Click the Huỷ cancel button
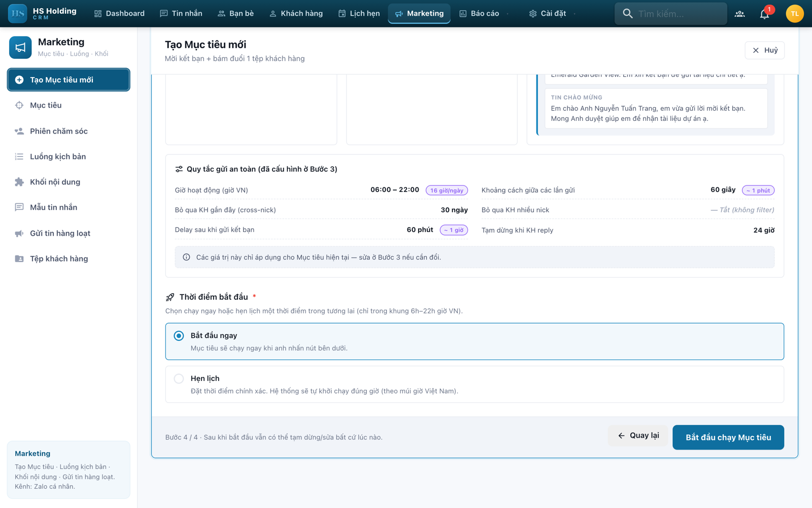 pos(764,50)
